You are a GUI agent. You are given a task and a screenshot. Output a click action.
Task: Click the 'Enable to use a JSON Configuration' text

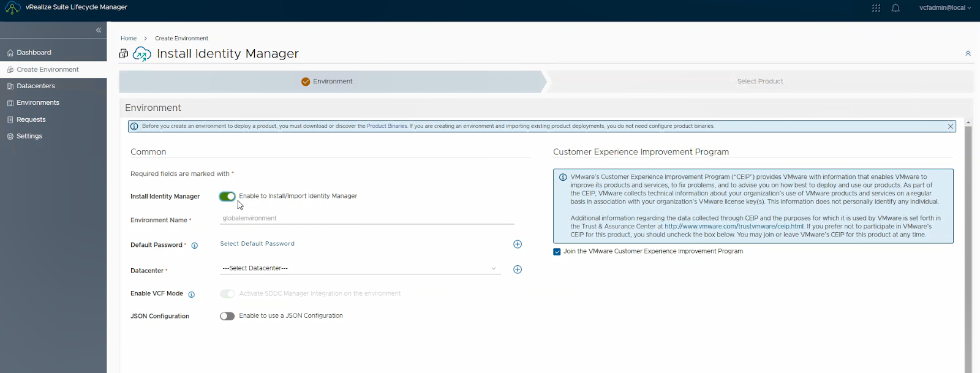tap(291, 316)
